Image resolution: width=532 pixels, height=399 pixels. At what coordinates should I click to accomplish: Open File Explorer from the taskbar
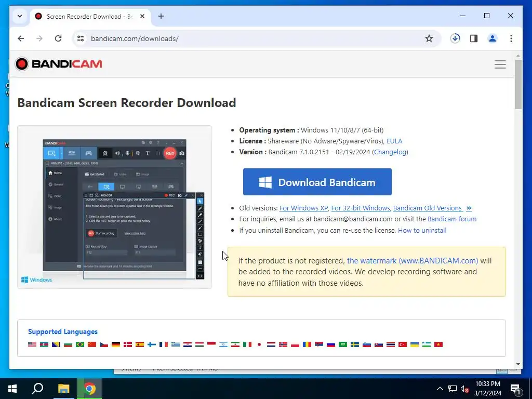pos(63,389)
